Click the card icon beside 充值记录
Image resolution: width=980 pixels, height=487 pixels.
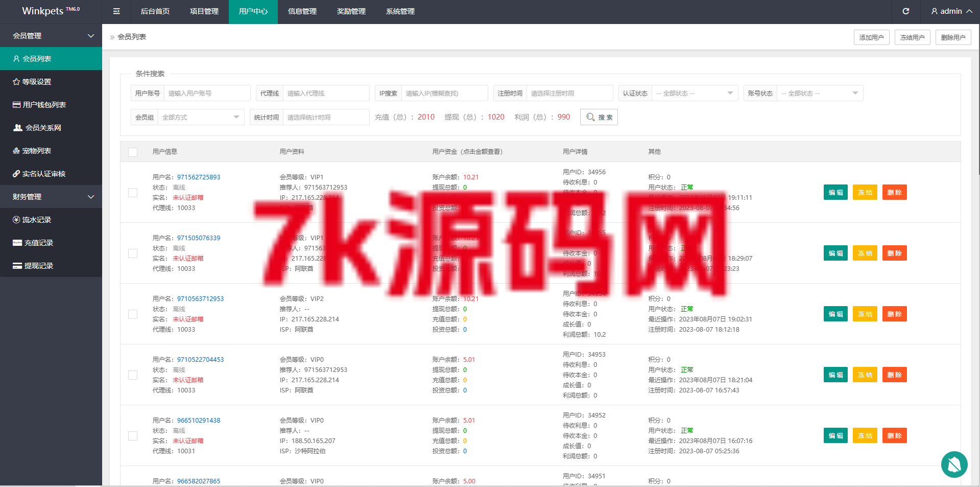17,243
